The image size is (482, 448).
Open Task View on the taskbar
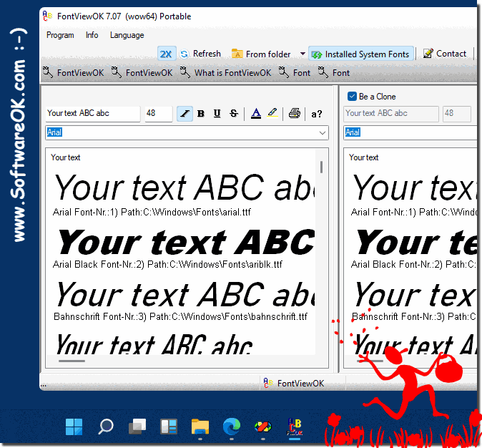[137, 427]
